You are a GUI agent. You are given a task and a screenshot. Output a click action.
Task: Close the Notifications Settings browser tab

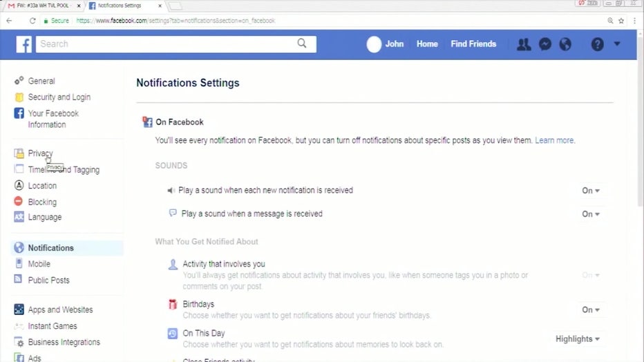point(160,6)
